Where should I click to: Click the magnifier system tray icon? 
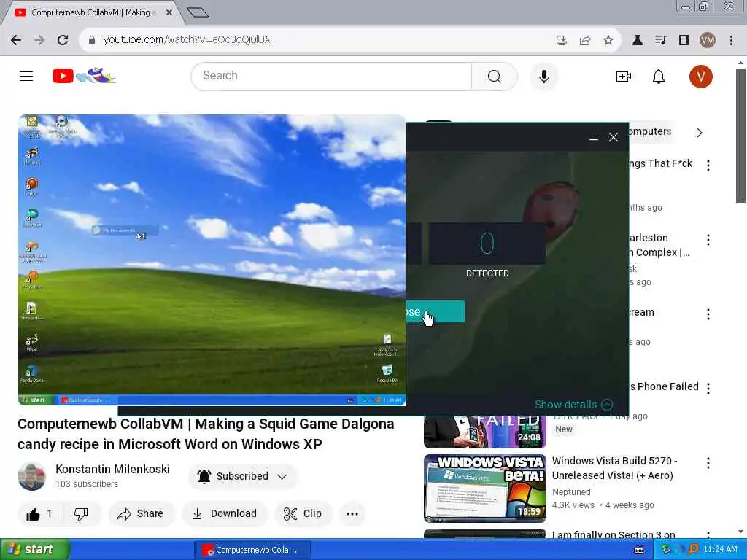tap(693, 550)
